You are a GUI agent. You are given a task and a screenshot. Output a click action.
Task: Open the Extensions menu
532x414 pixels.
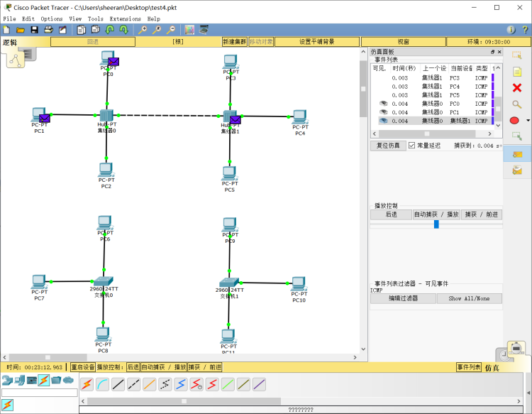click(x=125, y=18)
